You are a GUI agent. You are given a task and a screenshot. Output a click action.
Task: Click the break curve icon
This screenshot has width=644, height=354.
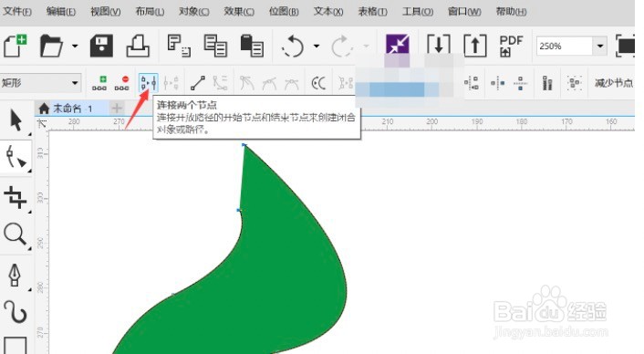[171, 83]
